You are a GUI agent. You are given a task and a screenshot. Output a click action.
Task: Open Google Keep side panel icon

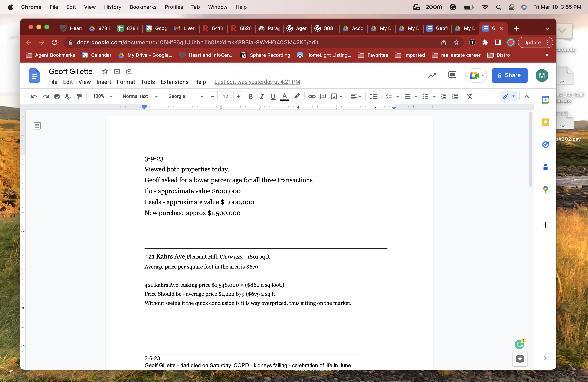tap(545, 122)
